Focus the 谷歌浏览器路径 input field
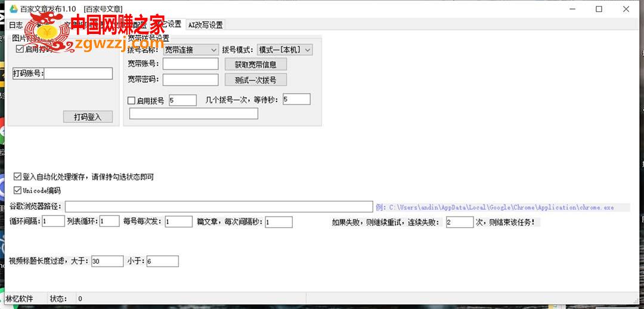 coord(219,206)
